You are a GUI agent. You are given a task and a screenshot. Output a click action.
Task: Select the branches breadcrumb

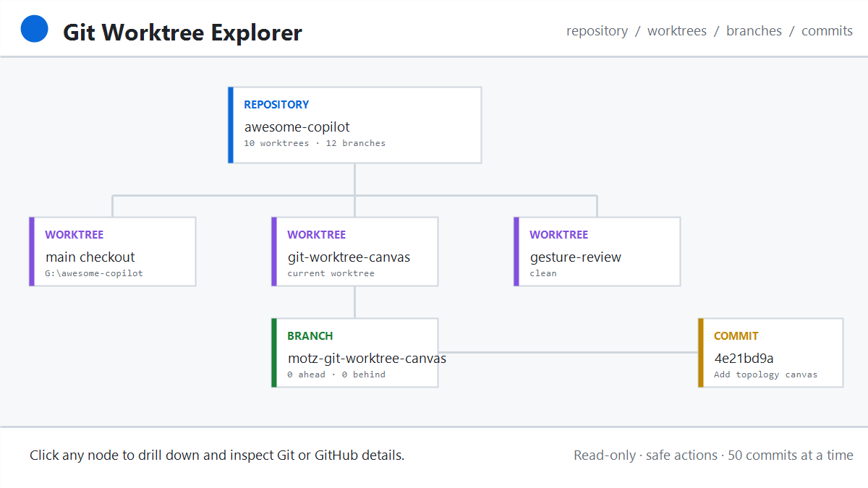(x=754, y=31)
